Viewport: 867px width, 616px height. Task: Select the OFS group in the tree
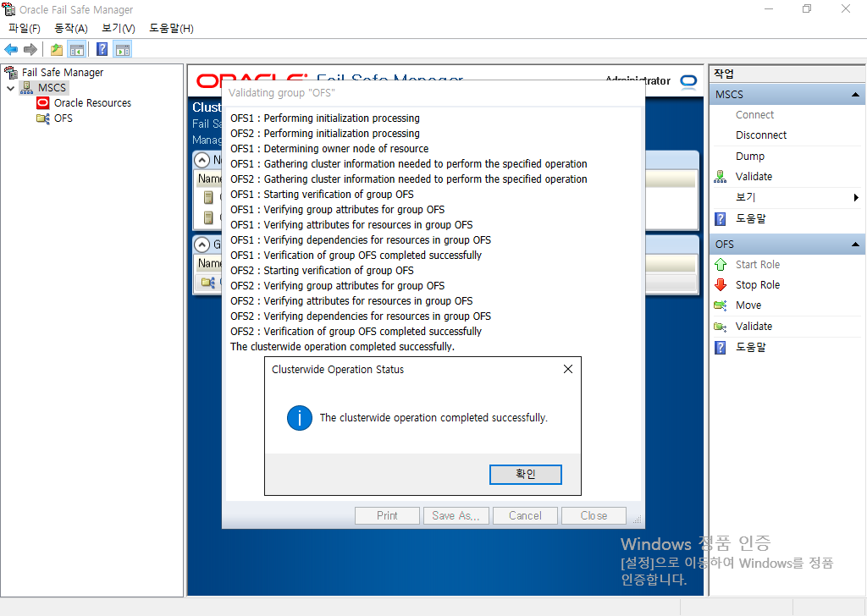tap(63, 118)
